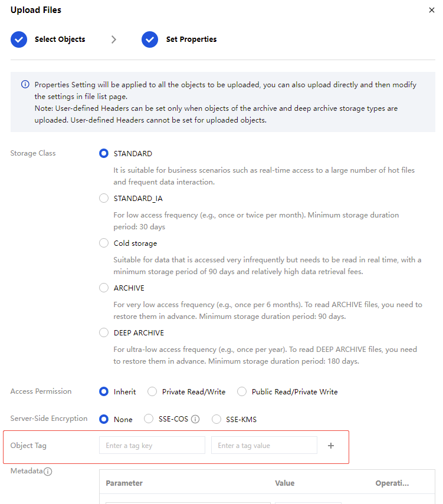
Task: Click the Select Objects step checkmark icon
Action: pyautogui.click(x=19, y=39)
